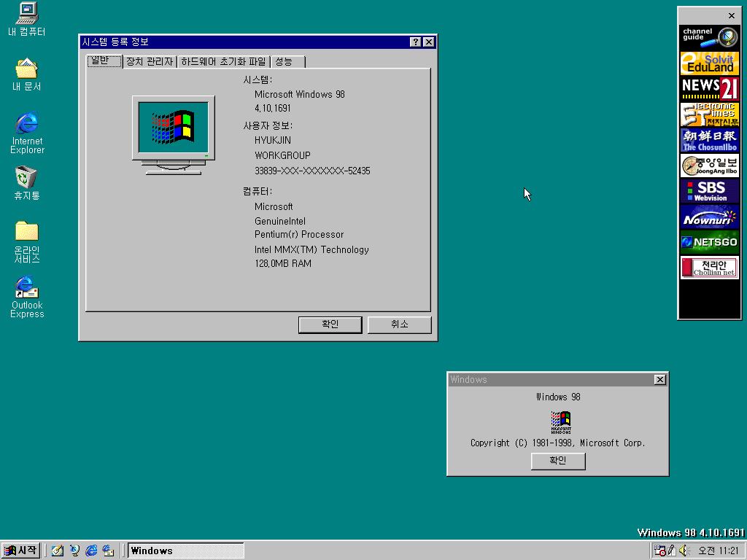The width and height of the screenshot is (747, 560).
Task: Open the NEWS 21 channel
Action: pos(709,88)
